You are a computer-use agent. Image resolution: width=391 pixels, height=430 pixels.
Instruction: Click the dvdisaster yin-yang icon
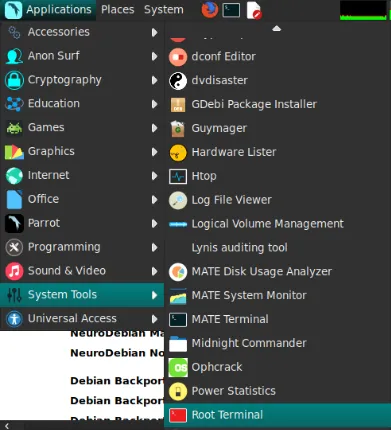(178, 81)
